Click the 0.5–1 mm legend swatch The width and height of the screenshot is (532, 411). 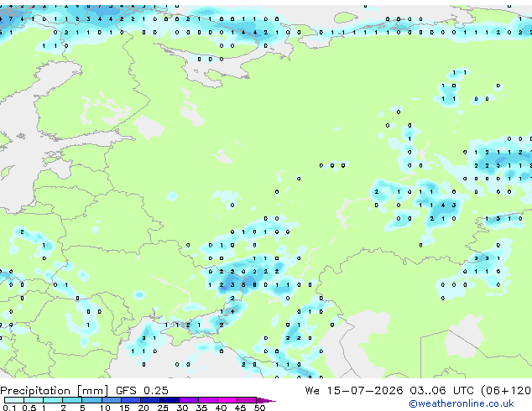click(34, 400)
